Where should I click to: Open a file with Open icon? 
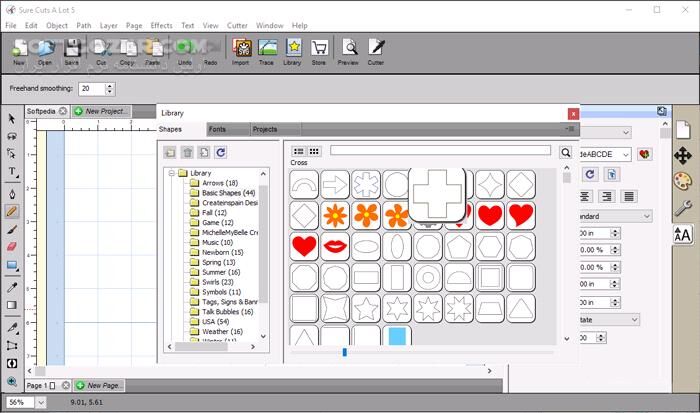click(x=45, y=52)
